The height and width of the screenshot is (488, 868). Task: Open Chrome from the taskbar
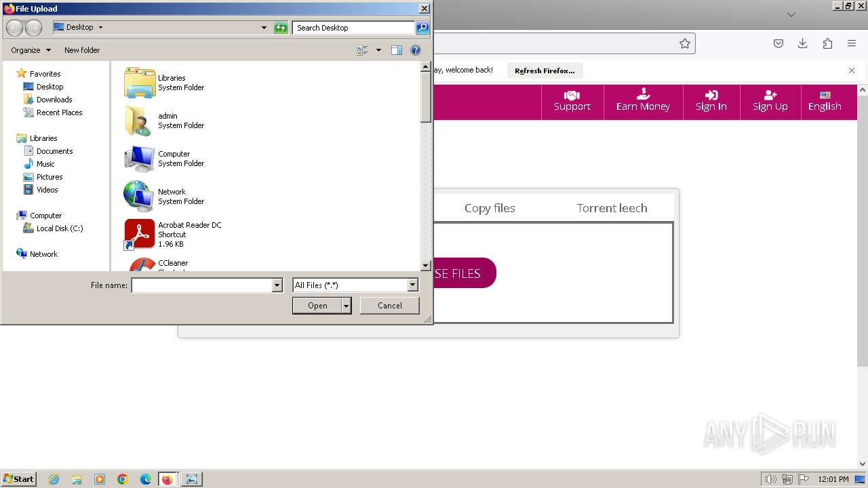[x=123, y=479]
